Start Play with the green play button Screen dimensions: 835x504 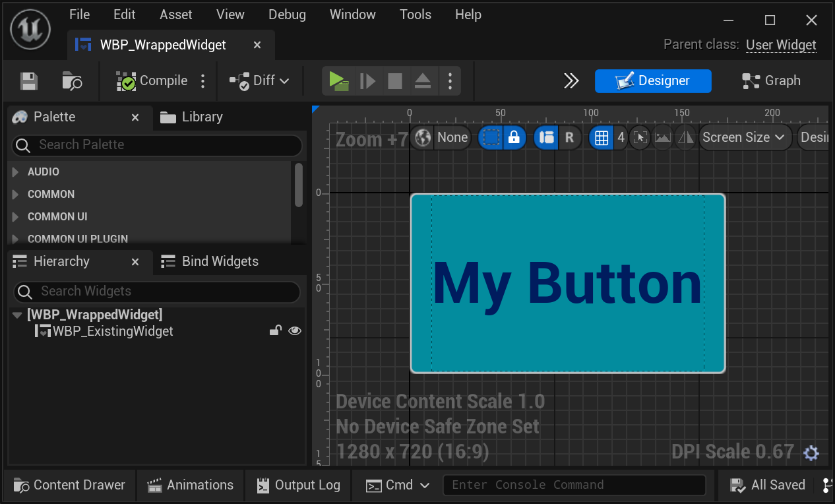pyautogui.click(x=338, y=81)
